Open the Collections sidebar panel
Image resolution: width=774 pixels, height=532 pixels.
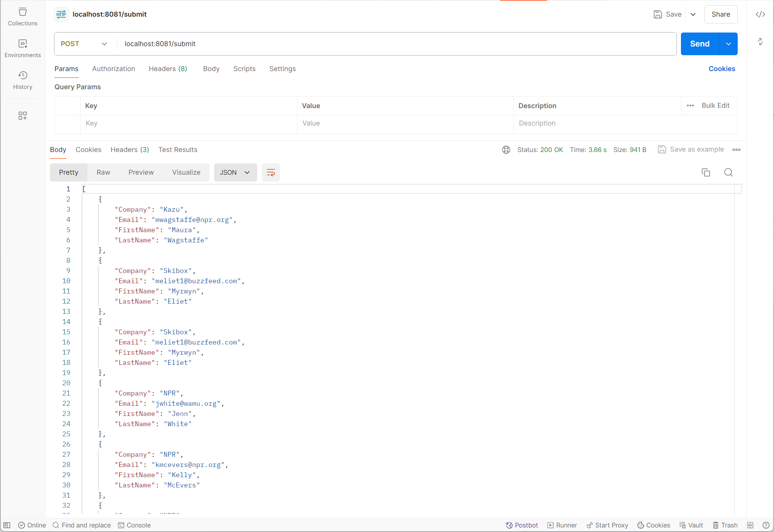[x=23, y=17]
